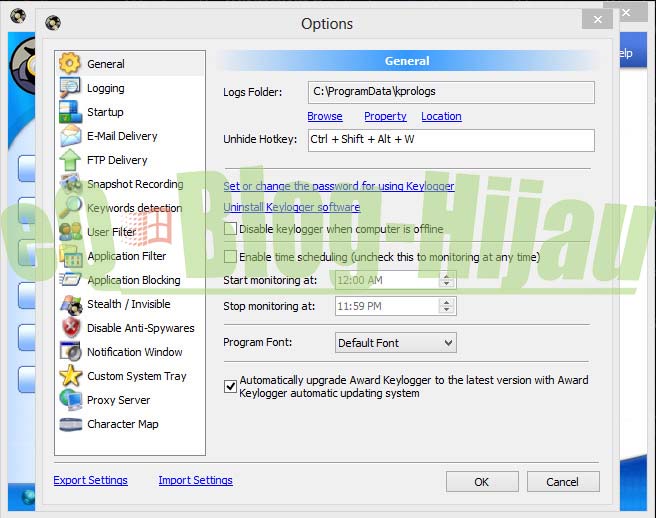Click the Proxy Server globe icon
The width and height of the screenshot is (656, 518).
tap(70, 400)
